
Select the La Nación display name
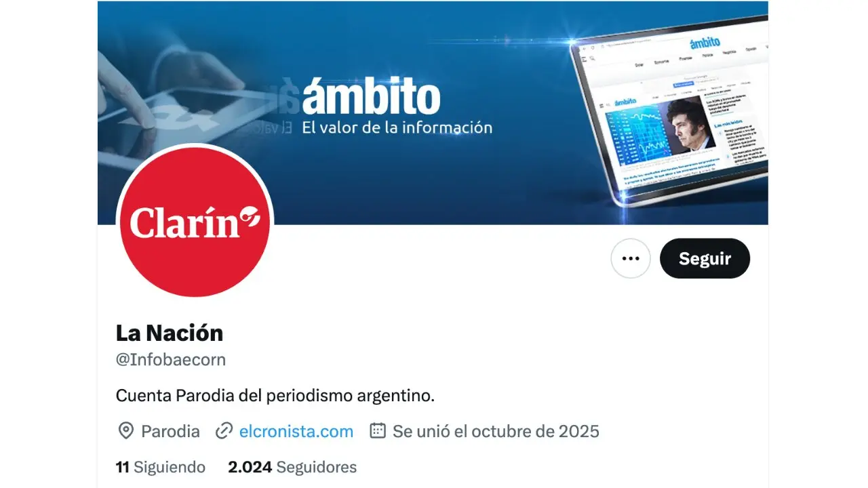[x=170, y=333]
